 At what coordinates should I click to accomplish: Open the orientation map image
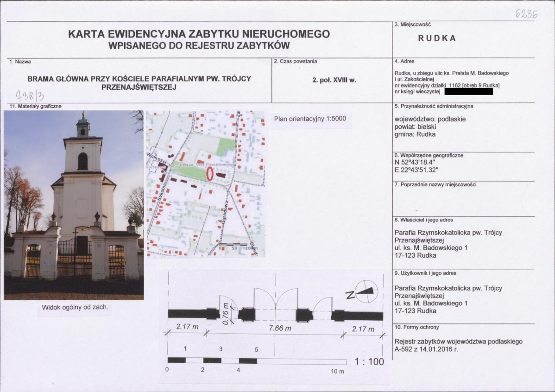206,183
